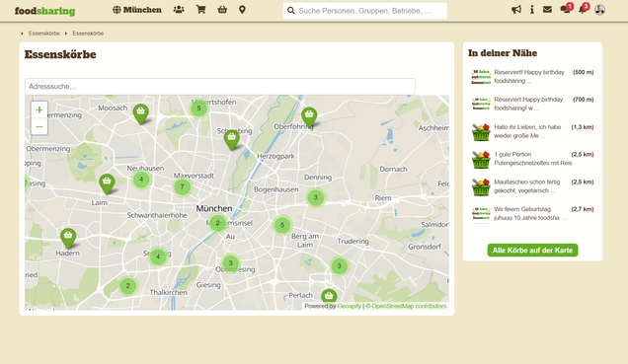Open the shopping cart stores menu
The height and width of the screenshot is (364, 628).
point(201,10)
